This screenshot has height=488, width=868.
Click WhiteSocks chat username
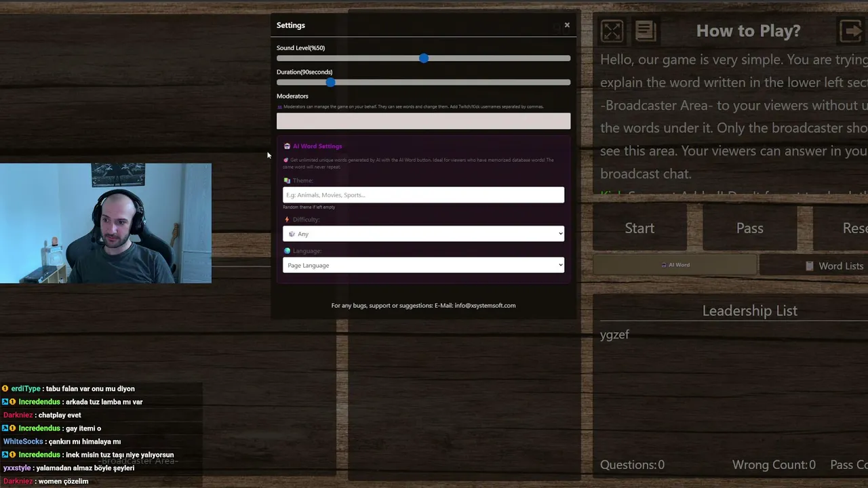(23, 442)
